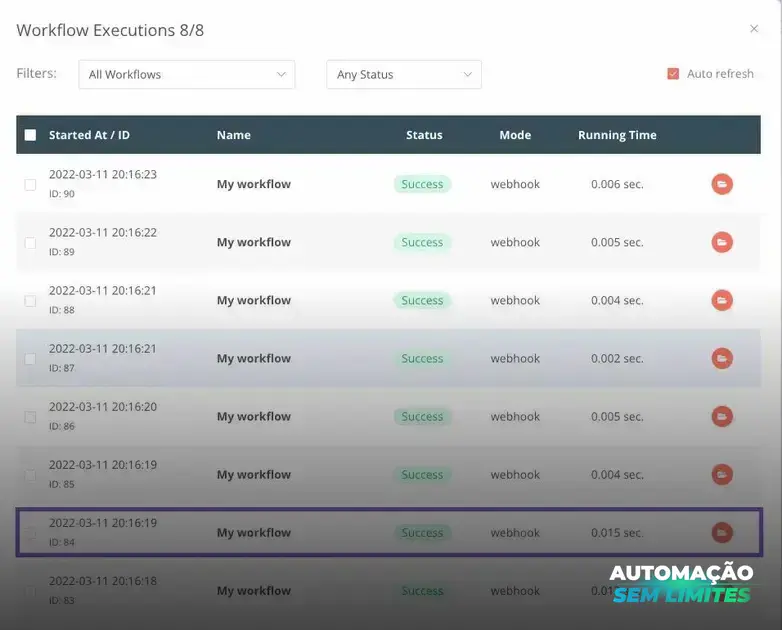Image resolution: width=782 pixels, height=630 pixels.
Task: Click the Running Time column header
Action: tap(617, 135)
